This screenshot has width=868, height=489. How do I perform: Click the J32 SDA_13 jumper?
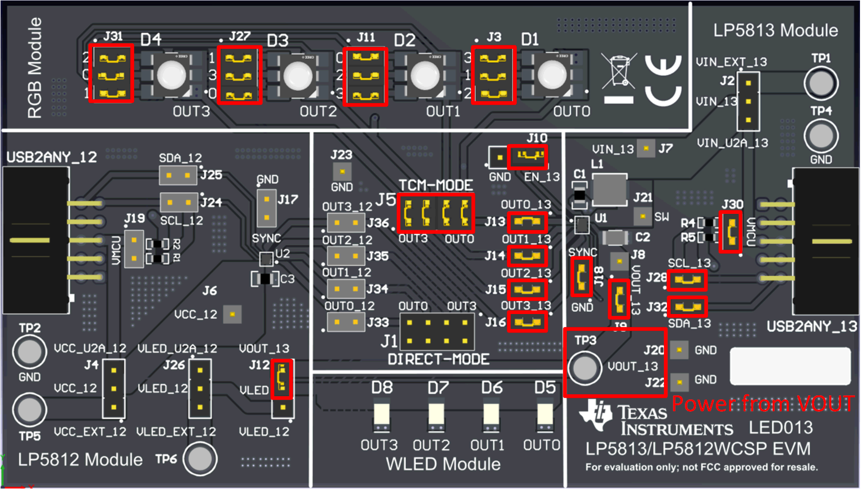(687, 307)
